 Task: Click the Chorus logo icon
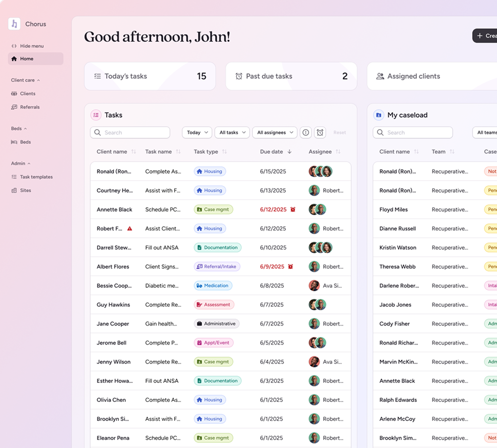pyautogui.click(x=14, y=24)
